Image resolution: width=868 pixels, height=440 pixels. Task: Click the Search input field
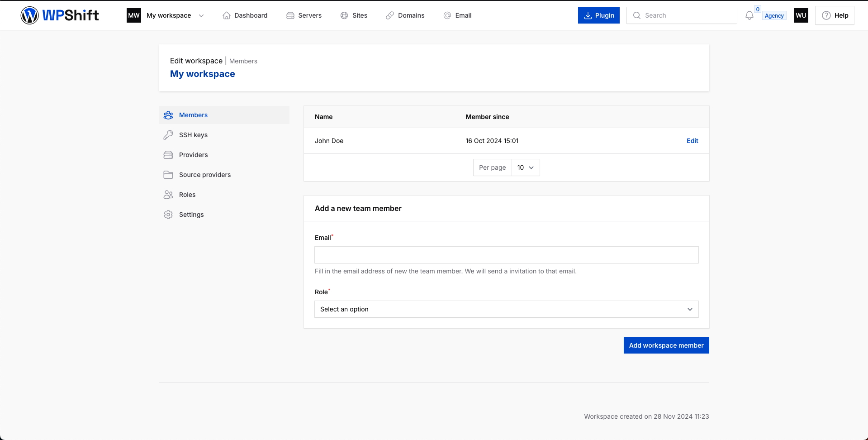coord(682,15)
